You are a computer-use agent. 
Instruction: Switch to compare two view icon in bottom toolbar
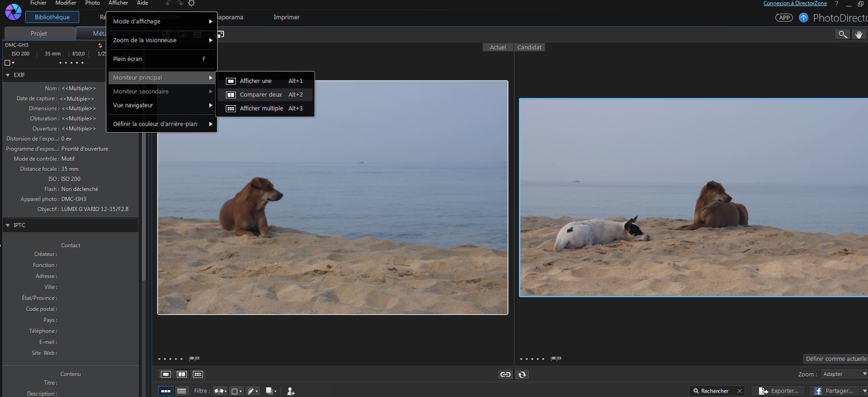(x=182, y=375)
